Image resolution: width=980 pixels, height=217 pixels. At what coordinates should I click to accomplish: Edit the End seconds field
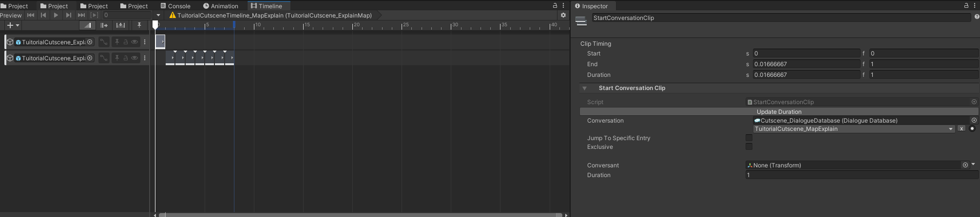click(x=807, y=64)
